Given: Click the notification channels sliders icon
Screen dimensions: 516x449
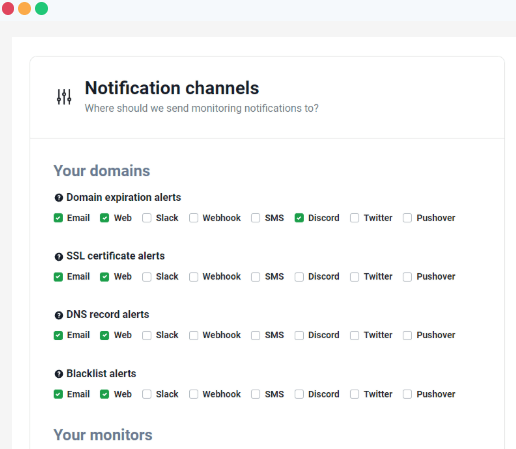Looking at the screenshot, I should click(x=64, y=97).
